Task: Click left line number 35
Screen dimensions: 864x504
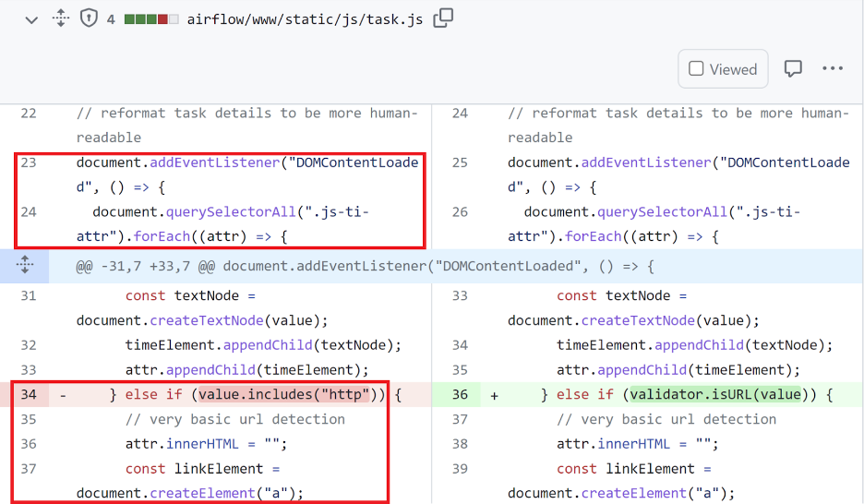Action: (29, 419)
